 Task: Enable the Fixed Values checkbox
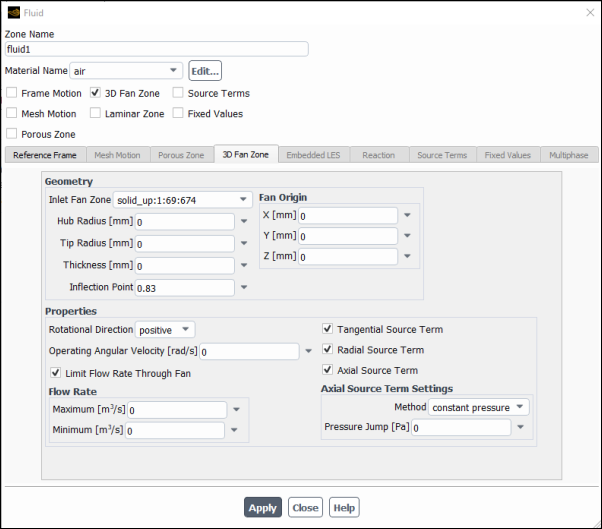pos(178,113)
